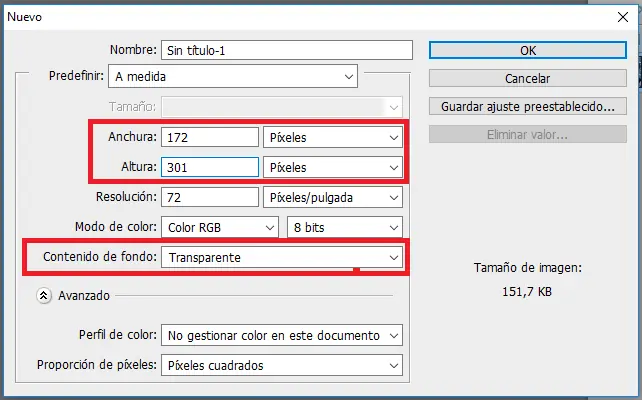Click the OK button
The height and width of the screenshot is (400, 642).
[529, 50]
